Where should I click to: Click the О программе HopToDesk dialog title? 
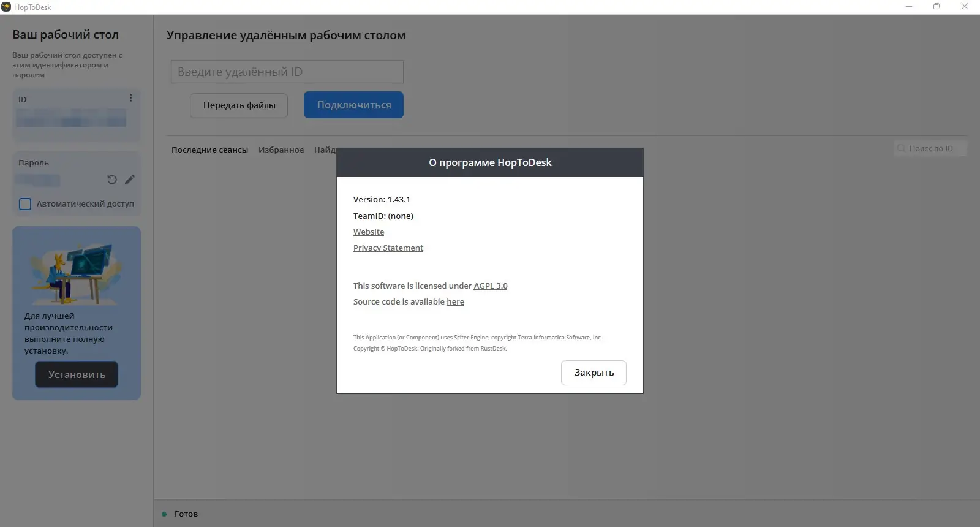click(490, 162)
